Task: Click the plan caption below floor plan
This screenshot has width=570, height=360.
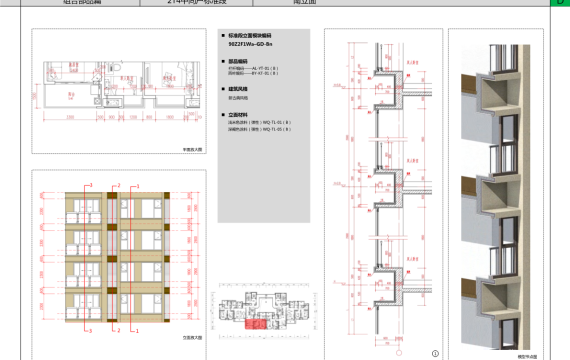Action: 192,149
